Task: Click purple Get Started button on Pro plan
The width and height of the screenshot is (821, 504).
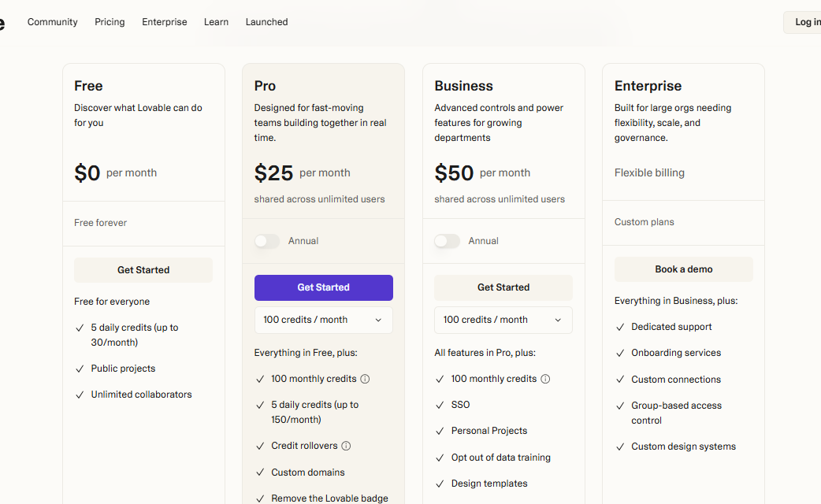Action: (324, 288)
